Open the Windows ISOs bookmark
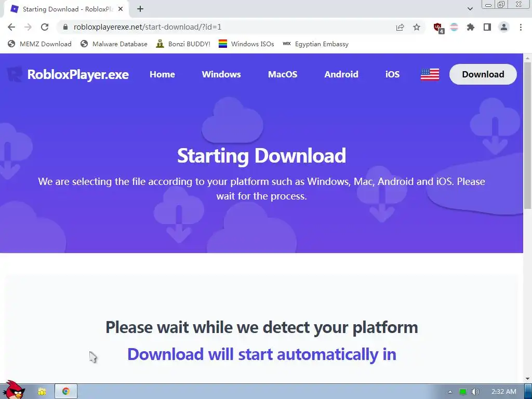 (x=246, y=44)
